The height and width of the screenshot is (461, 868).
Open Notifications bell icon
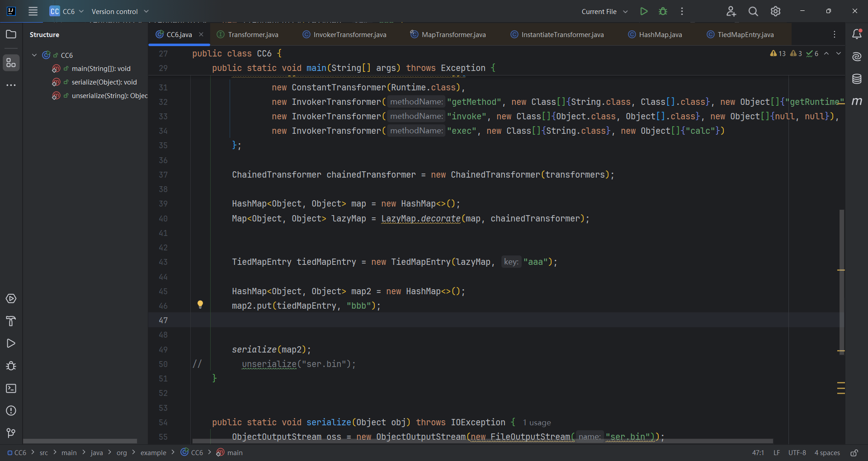coord(857,34)
